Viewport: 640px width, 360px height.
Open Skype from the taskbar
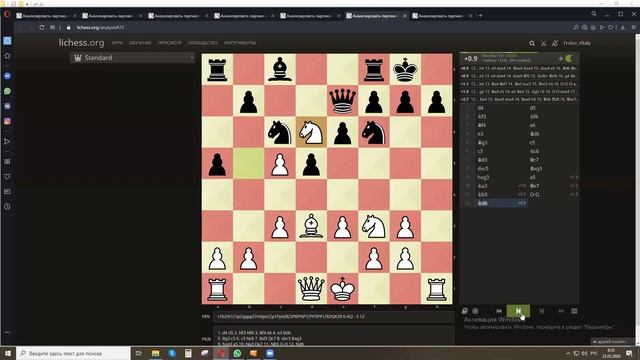pos(172,353)
